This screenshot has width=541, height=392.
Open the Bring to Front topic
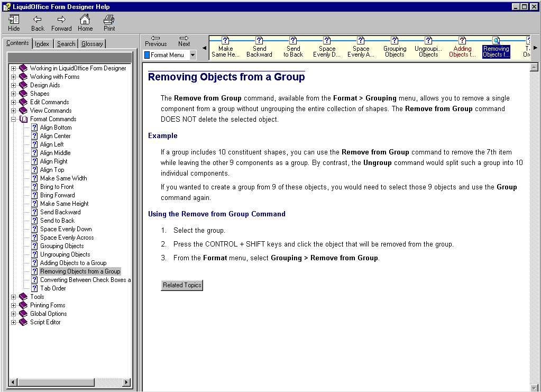click(57, 187)
